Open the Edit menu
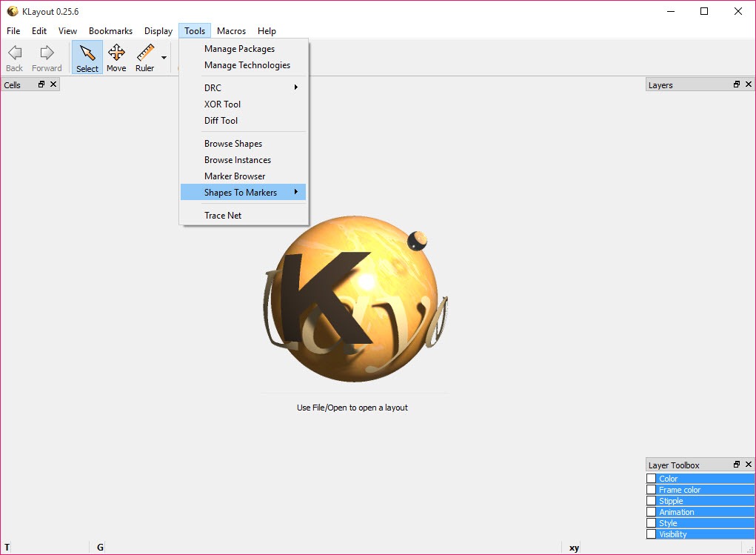Image resolution: width=756 pixels, height=555 pixels. point(39,31)
